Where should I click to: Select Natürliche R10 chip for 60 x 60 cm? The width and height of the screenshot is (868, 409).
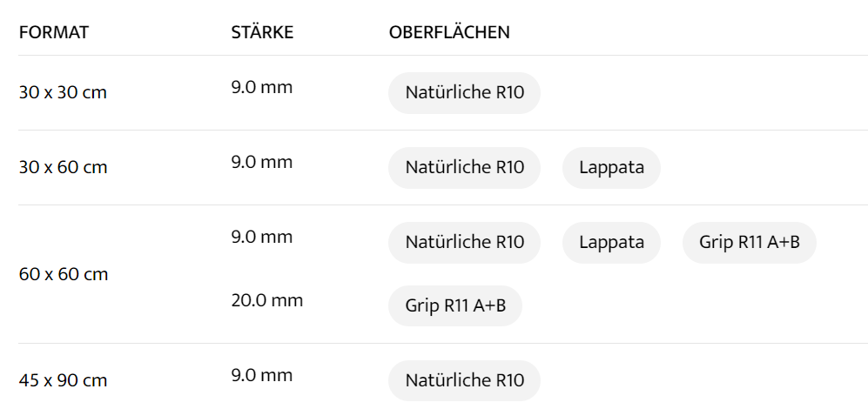tap(464, 243)
